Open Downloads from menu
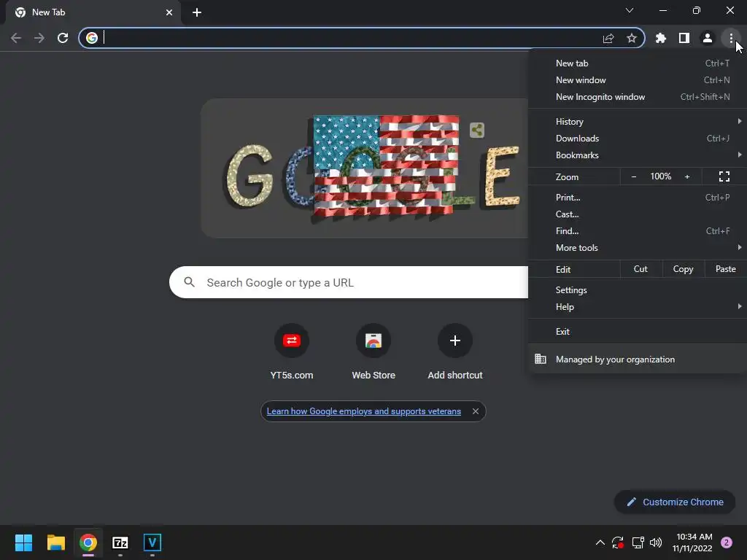747x560 pixels. 638,138
